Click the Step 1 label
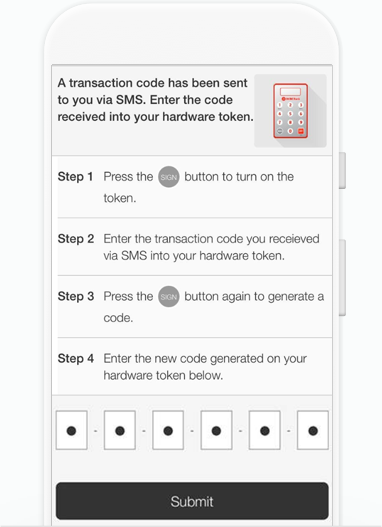 75,176
